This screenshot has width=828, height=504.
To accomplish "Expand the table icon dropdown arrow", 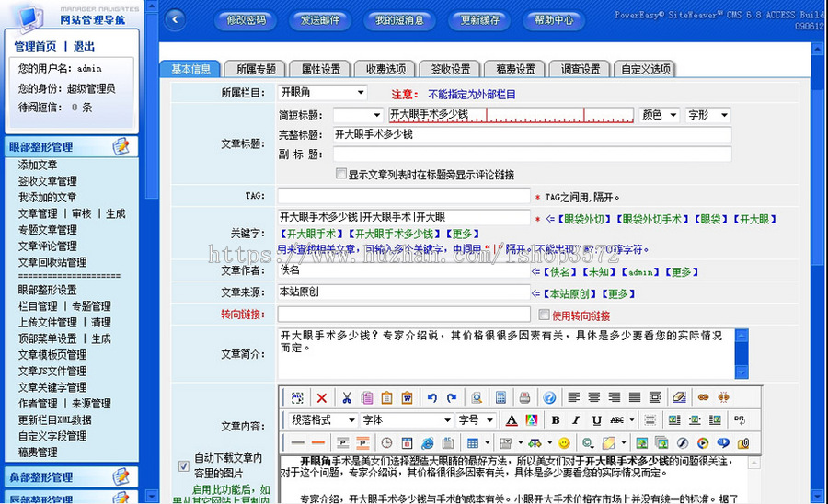I will point(487,442).
